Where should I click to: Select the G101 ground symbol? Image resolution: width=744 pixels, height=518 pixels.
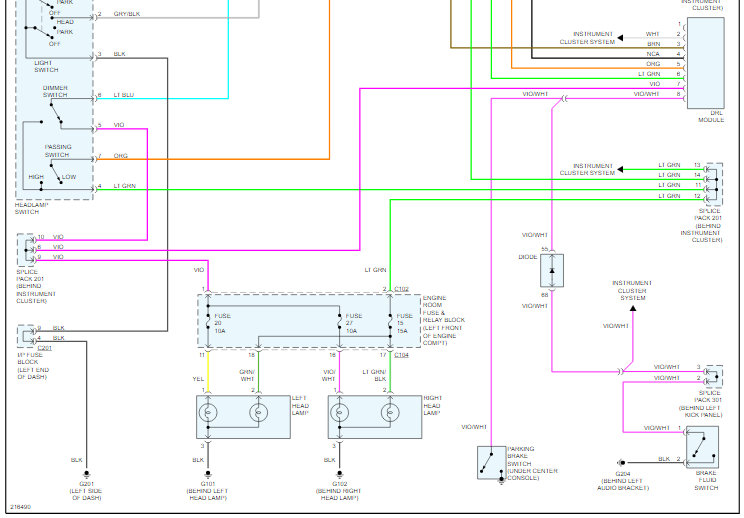[208, 474]
